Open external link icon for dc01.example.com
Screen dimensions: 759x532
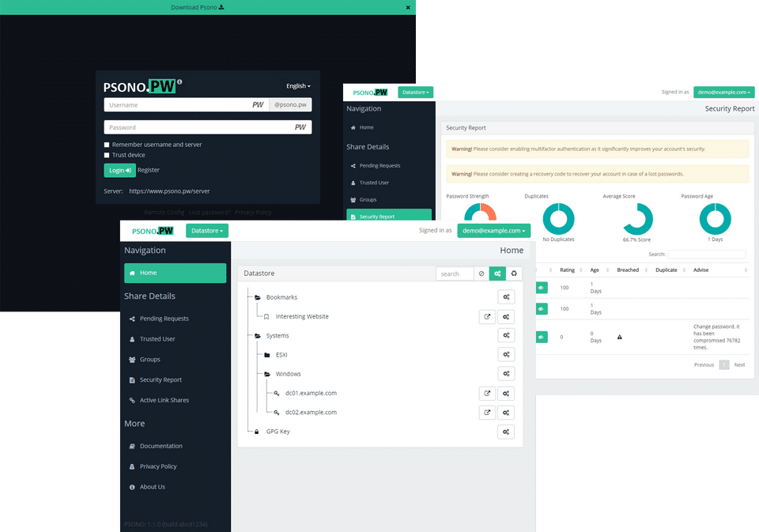(487, 394)
